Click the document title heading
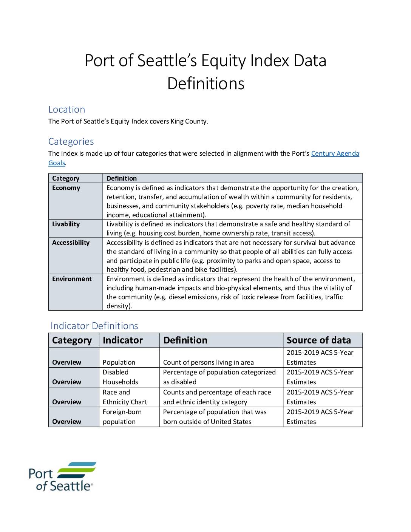 [x=205, y=72]
